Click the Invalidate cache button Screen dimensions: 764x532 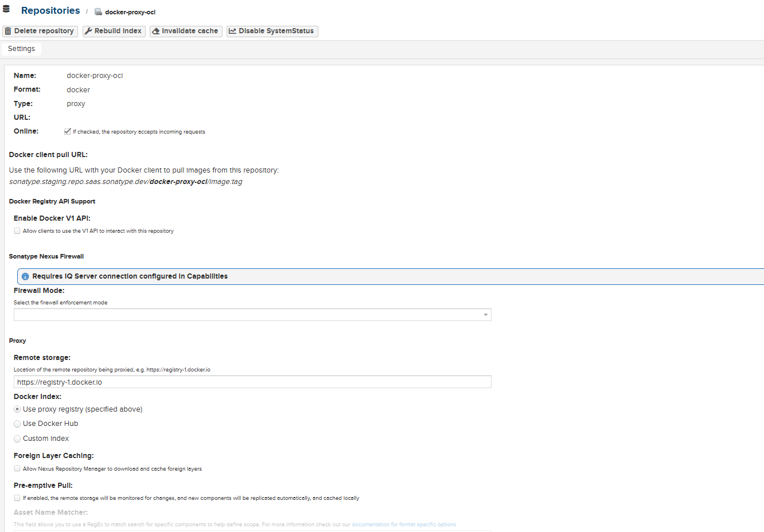tap(186, 31)
